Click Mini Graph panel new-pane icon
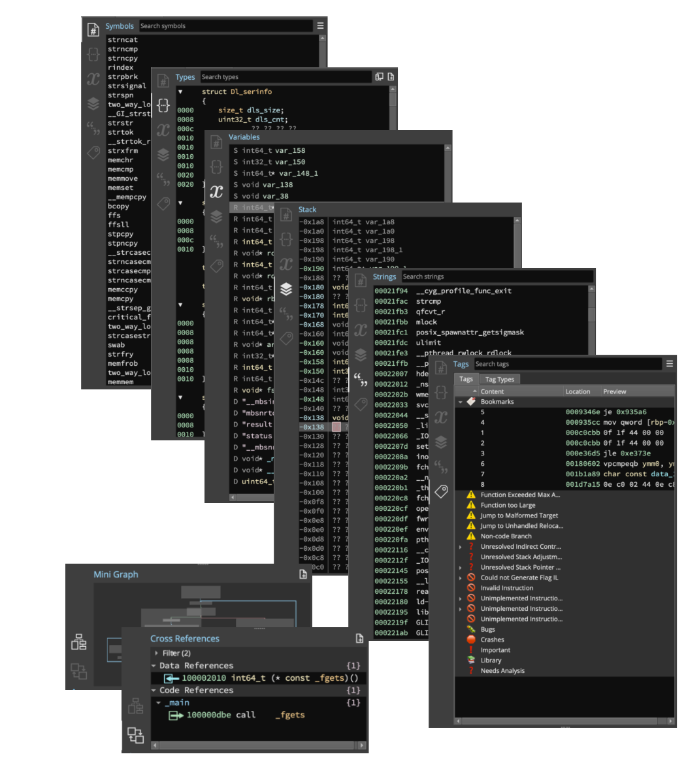 [303, 574]
